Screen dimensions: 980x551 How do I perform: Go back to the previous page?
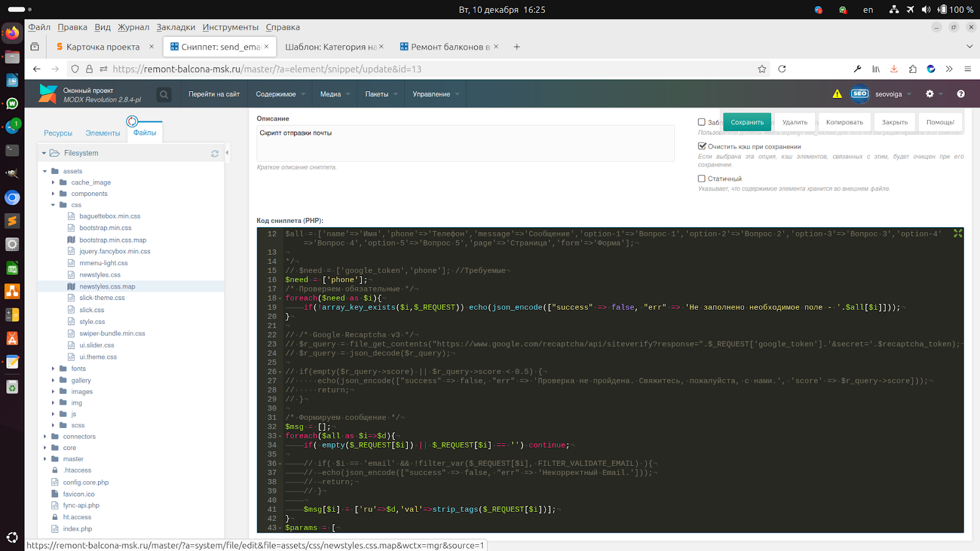(37, 69)
